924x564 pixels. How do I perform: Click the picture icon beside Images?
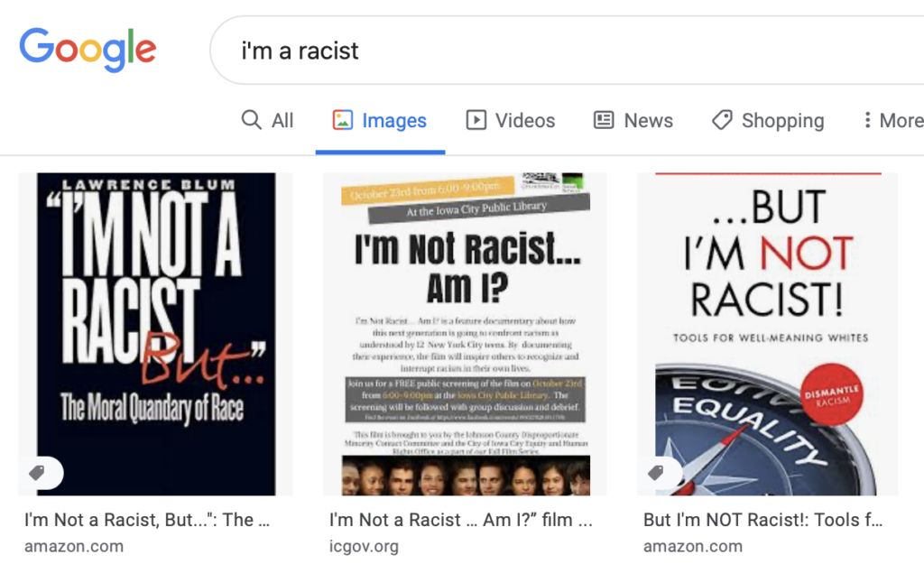342,120
